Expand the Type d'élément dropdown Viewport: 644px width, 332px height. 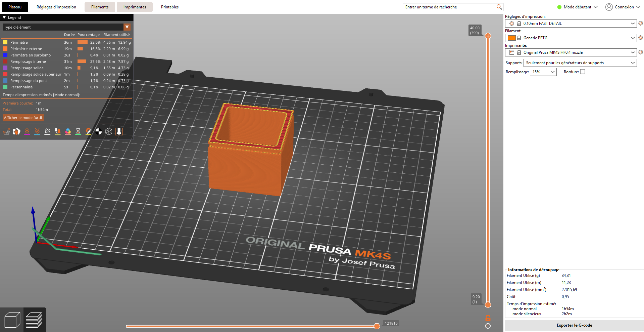click(x=127, y=27)
